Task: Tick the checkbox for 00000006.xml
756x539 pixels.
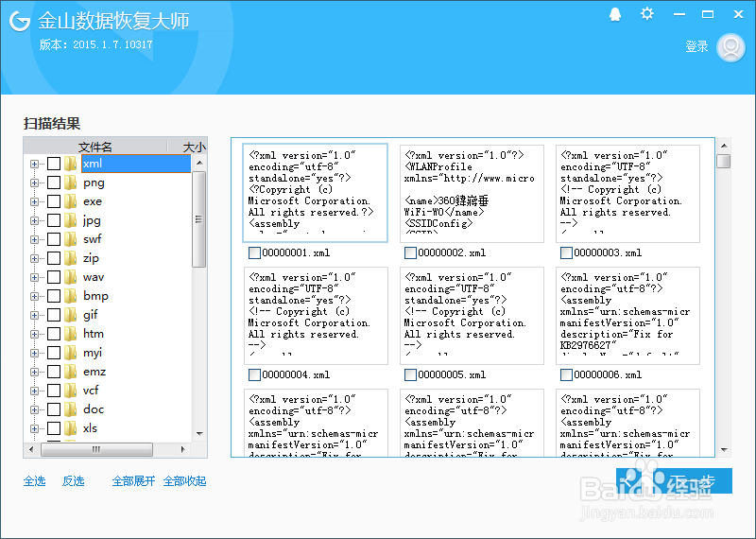Action: coord(566,374)
